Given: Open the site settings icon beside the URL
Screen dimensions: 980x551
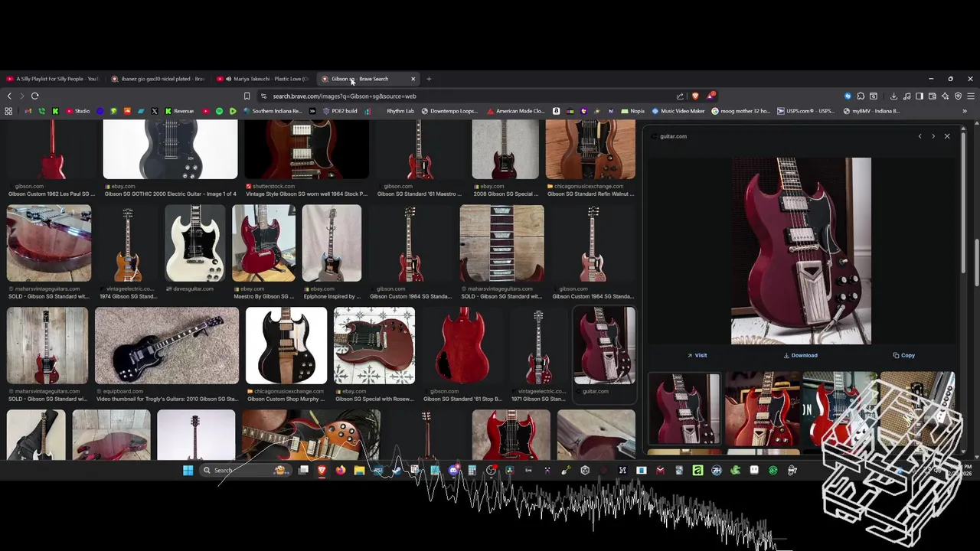Looking at the screenshot, I should coord(263,96).
